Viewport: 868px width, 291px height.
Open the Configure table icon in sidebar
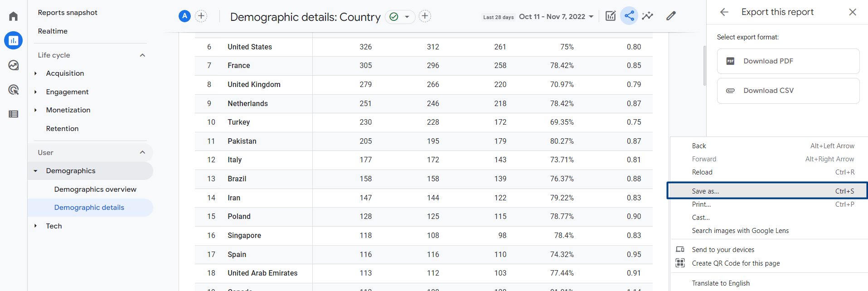pyautogui.click(x=14, y=114)
